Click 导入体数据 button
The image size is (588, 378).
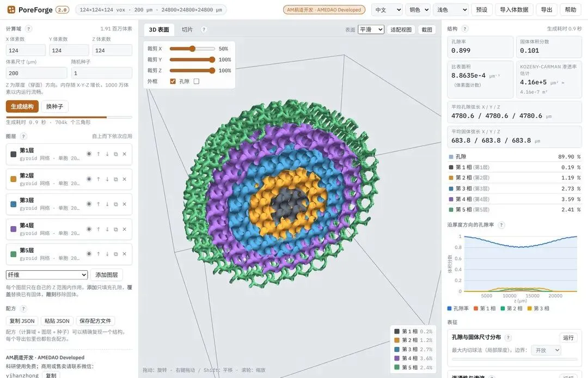click(514, 10)
